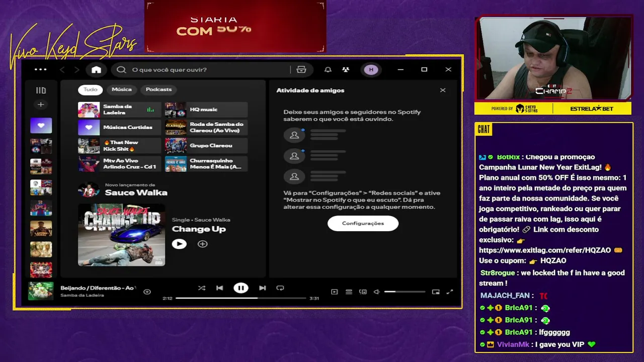644x362 pixels.
Task: Select the Podcasts filter chip
Action: pos(158,89)
